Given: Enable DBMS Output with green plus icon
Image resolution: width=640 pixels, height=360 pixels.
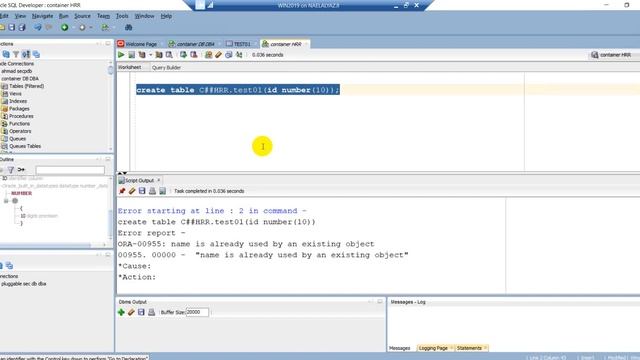Looking at the screenshot, I should pyautogui.click(x=121, y=312).
